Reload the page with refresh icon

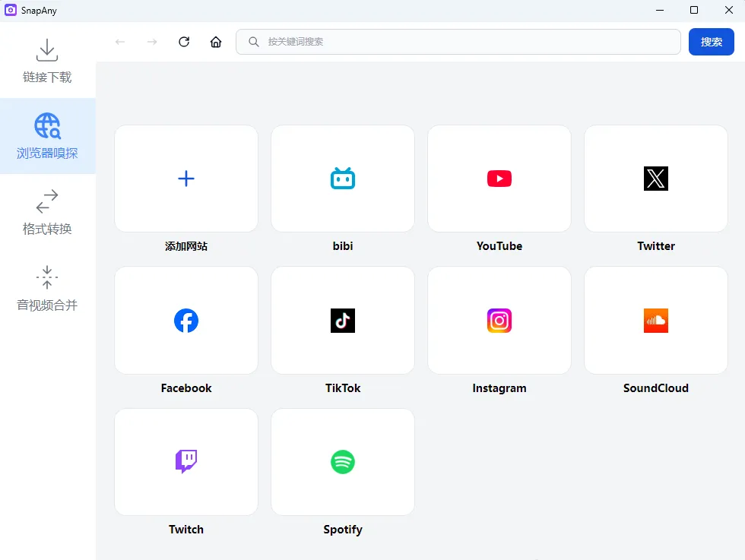184,42
